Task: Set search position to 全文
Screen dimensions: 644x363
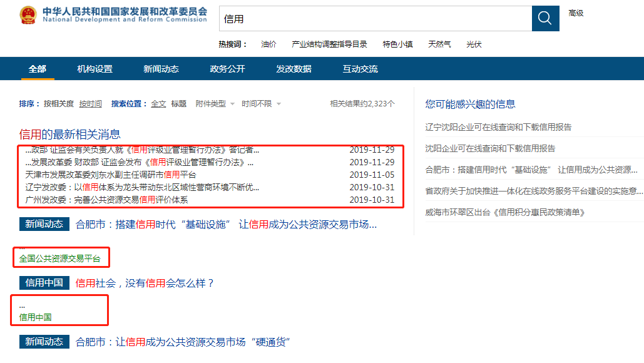Action: point(158,104)
